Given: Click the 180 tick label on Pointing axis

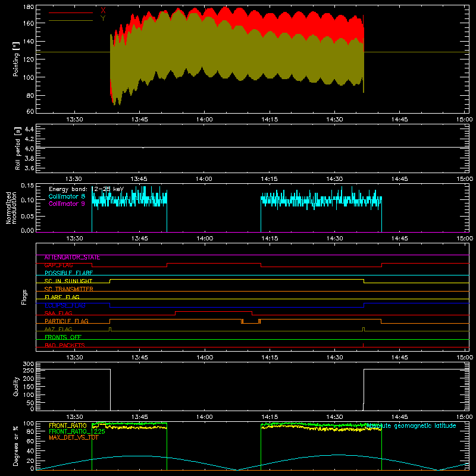Looking at the screenshot, I should point(29,7).
